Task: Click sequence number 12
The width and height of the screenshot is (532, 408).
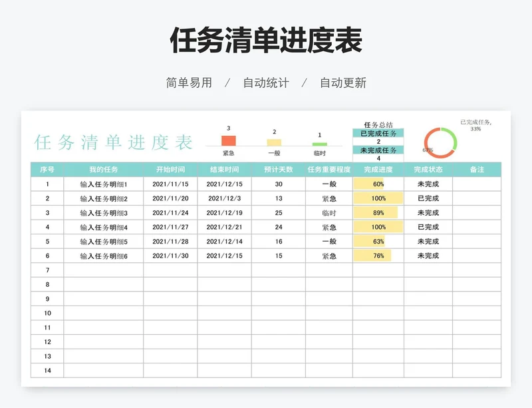Action: (47, 341)
